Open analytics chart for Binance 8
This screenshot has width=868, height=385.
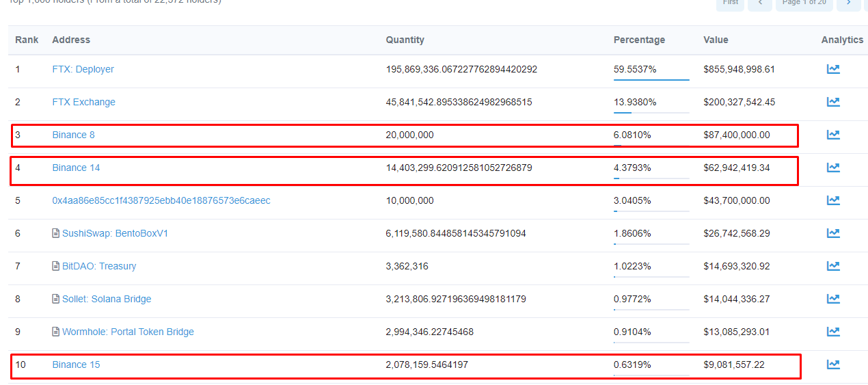(x=833, y=135)
